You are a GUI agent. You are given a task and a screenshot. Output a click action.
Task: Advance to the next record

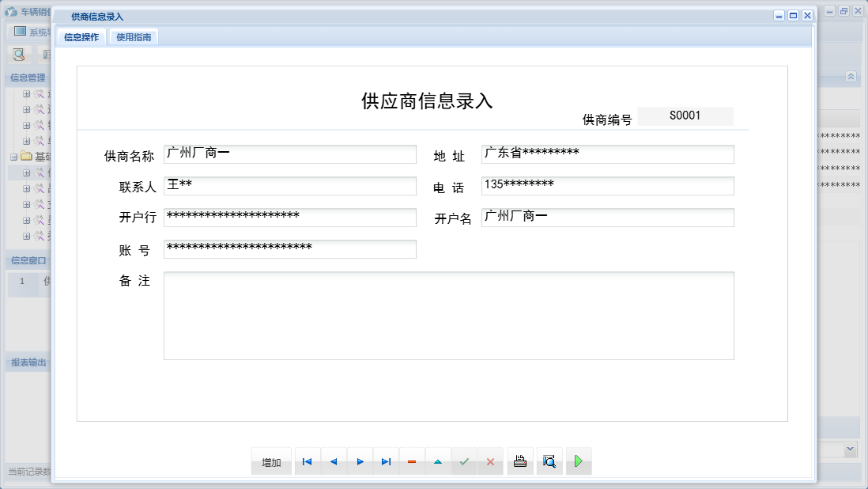coord(359,461)
